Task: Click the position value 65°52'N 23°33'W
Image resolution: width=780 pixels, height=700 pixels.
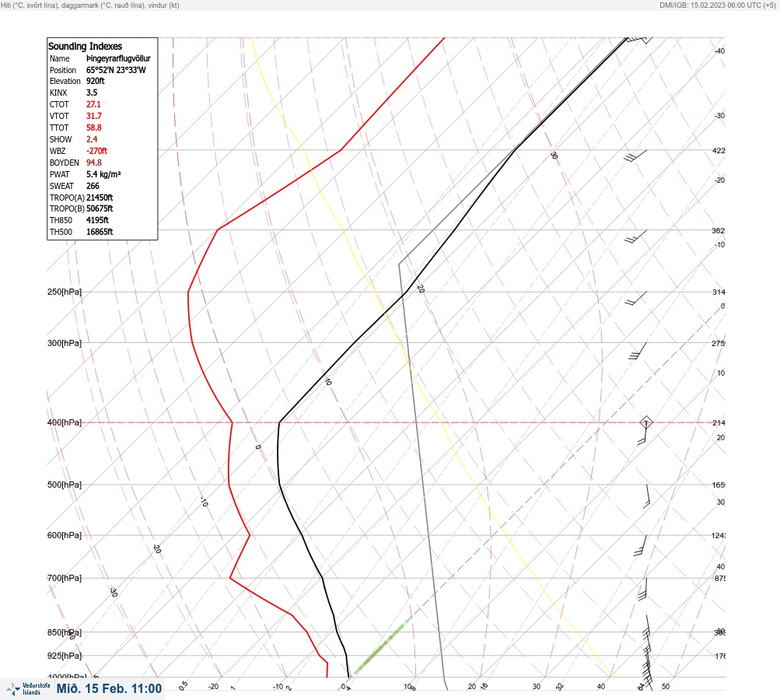Action: point(116,70)
